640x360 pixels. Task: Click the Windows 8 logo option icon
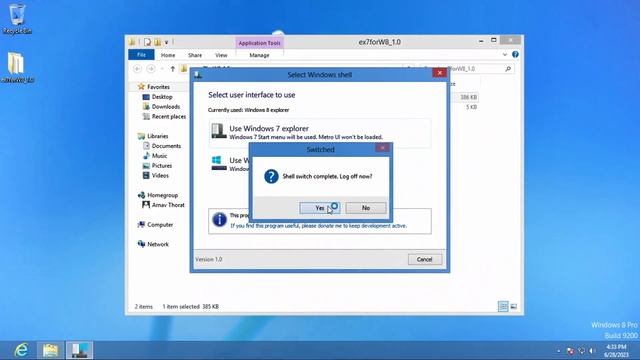pos(219,163)
